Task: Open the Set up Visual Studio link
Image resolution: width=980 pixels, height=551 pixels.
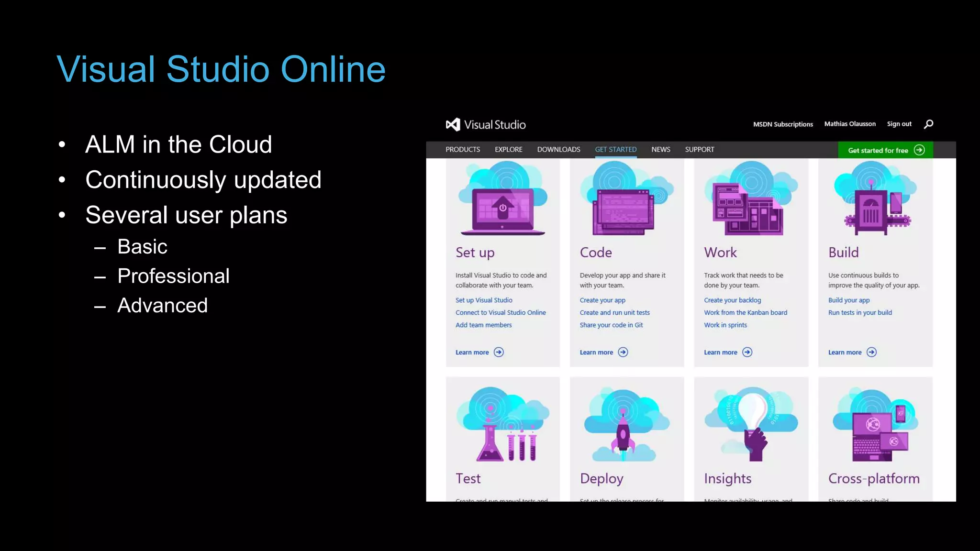Action: click(484, 300)
